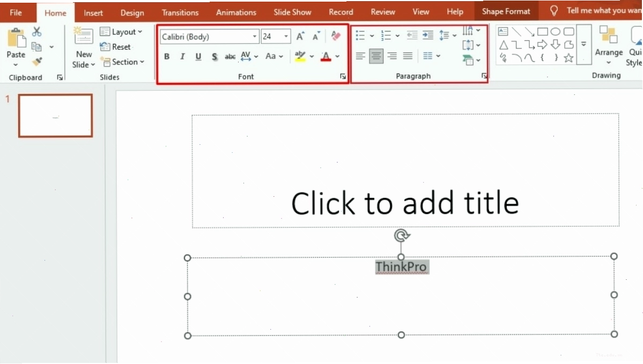Select the Format Painter brush
The width and height of the screenshot is (643, 364).
click(38, 62)
